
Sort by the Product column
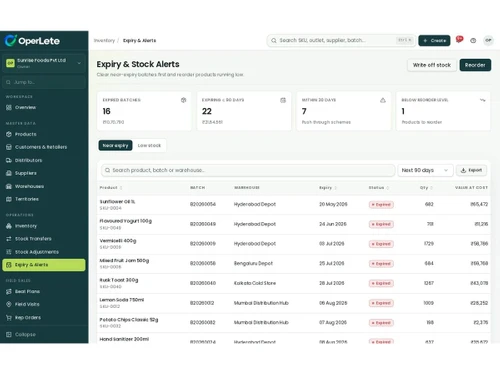[111, 188]
